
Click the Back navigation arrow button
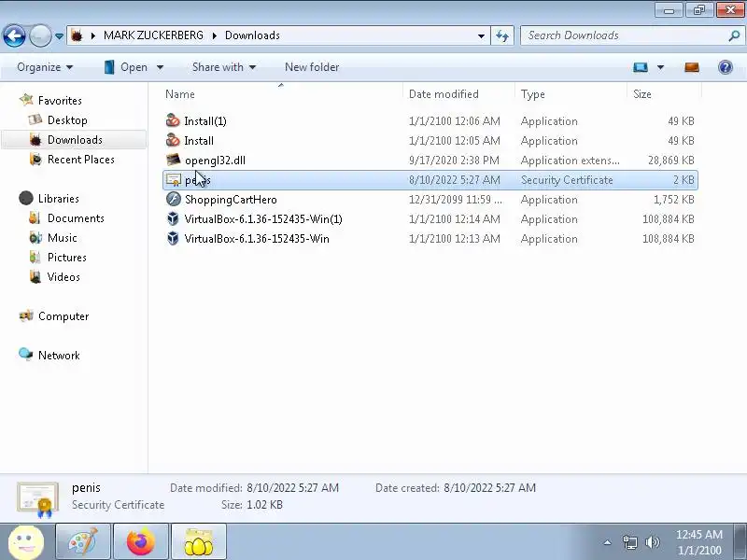pyautogui.click(x=14, y=35)
